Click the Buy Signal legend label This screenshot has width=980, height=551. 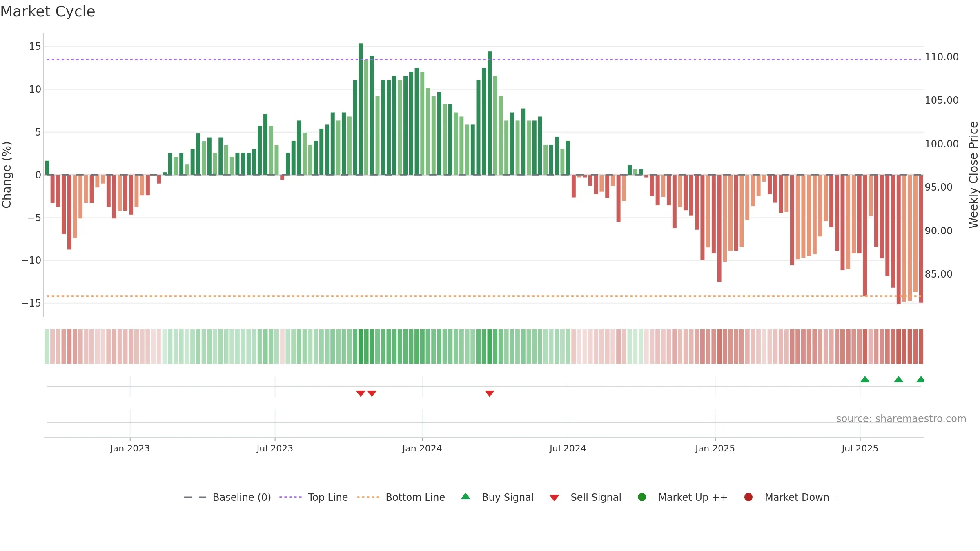[508, 497]
